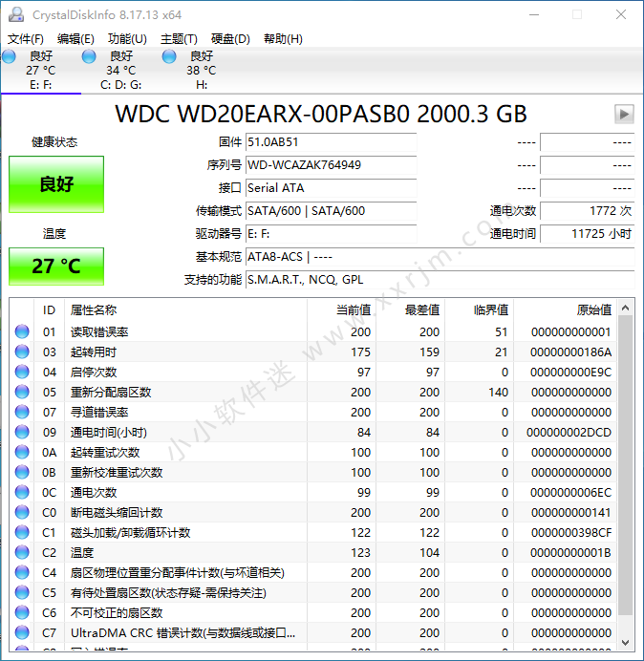Click the status orb of attribute 0A 起转重试次数
This screenshot has height=661, width=644.
[22, 452]
